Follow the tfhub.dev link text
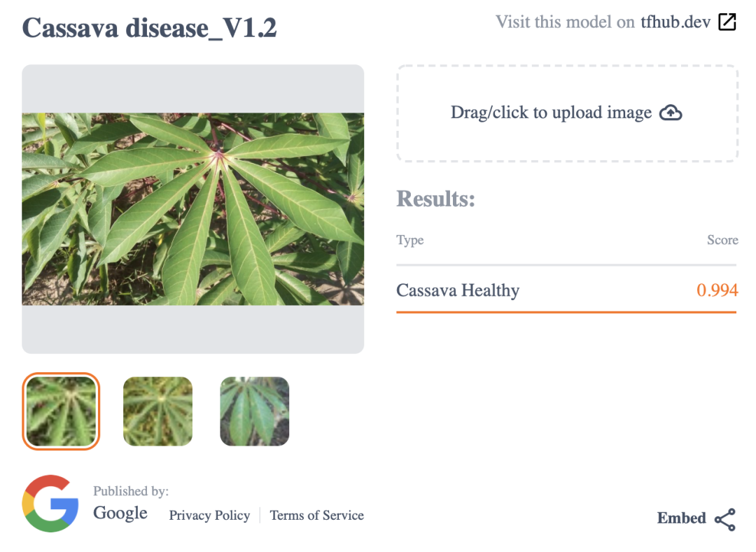This screenshot has height=552, width=756. (x=675, y=22)
